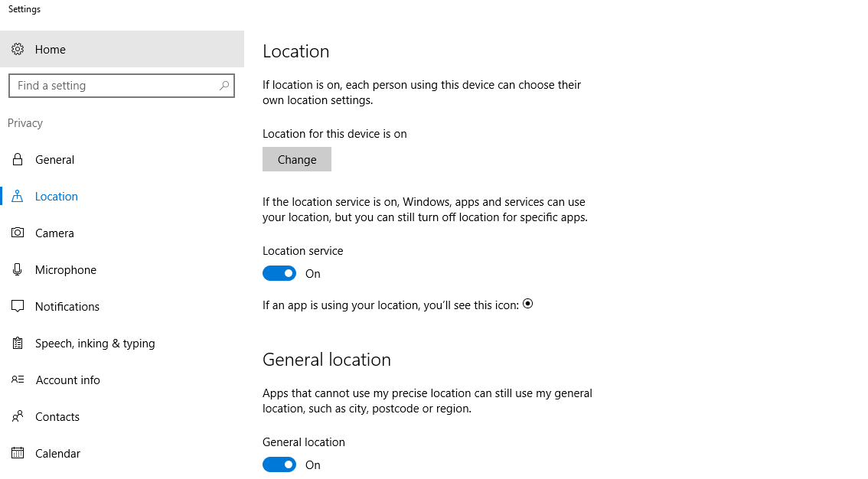Click the Location person-pin icon

tap(18, 196)
